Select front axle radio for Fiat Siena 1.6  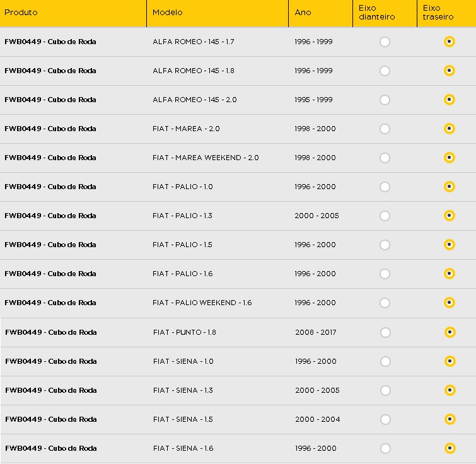coord(385,448)
